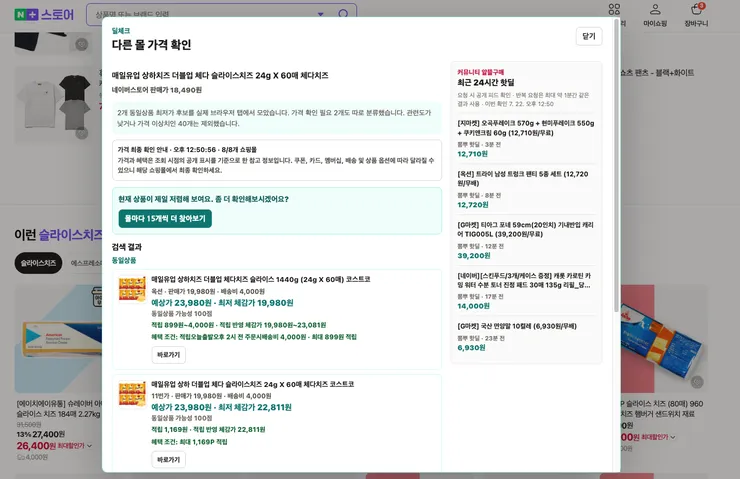
Task: Open the N+ 스토어 logo
Action: (44, 15)
